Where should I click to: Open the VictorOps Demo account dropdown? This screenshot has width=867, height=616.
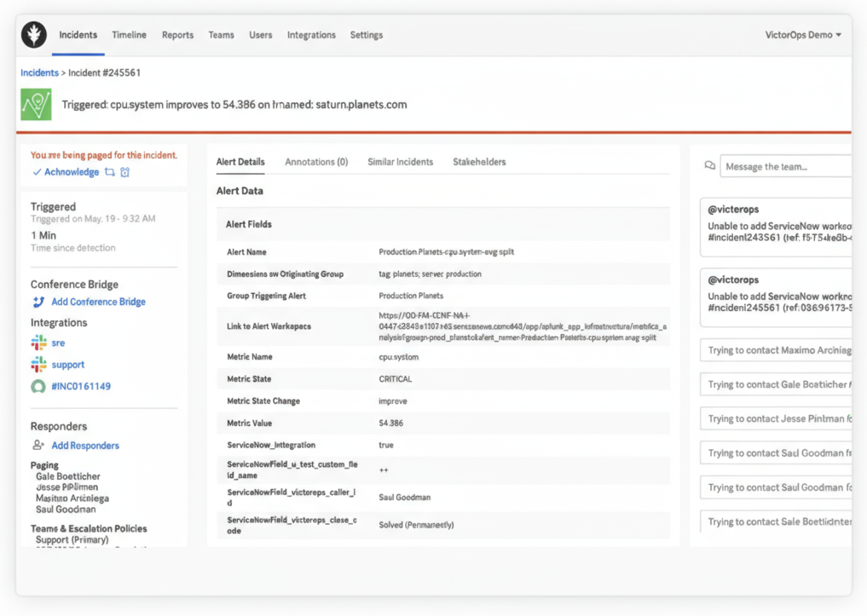[803, 35]
